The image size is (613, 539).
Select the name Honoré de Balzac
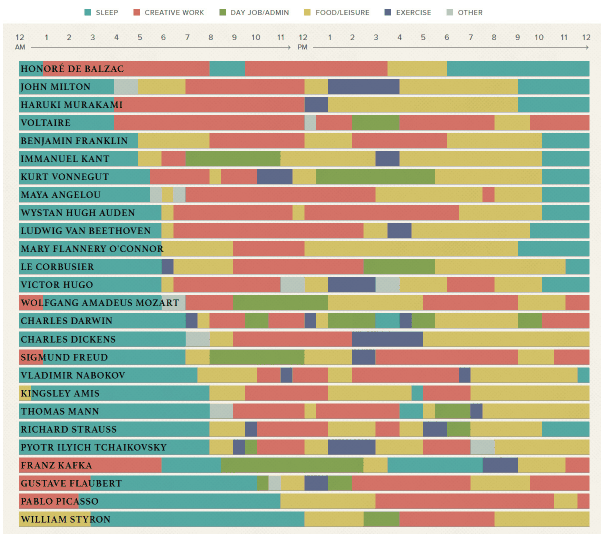click(x=72, y=69)
